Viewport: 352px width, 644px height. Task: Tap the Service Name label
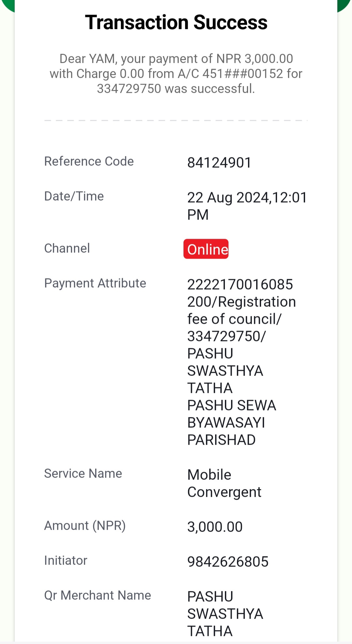click(x=83, y=473)
